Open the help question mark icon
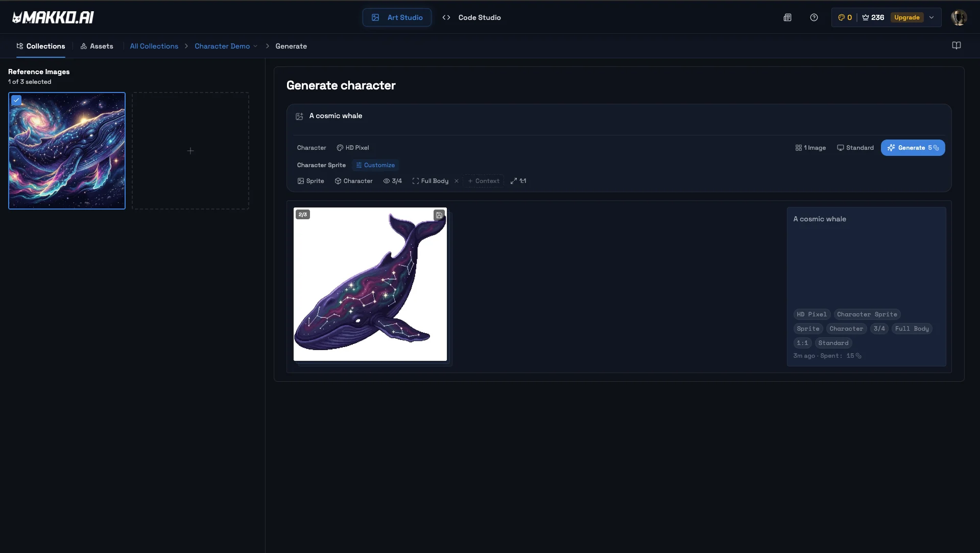 coord(814,17)
